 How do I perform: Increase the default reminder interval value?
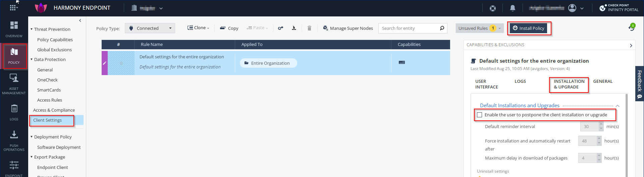click(x=601, y=124)
